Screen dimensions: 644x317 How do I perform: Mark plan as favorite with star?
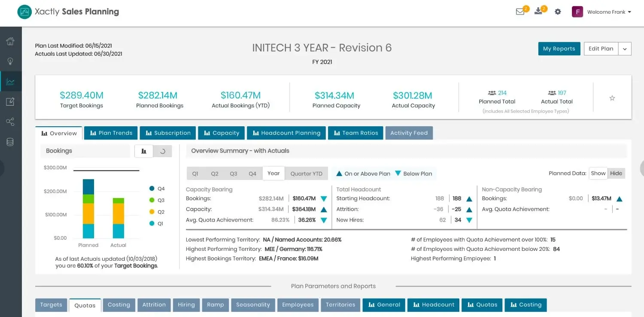(612, 98)
